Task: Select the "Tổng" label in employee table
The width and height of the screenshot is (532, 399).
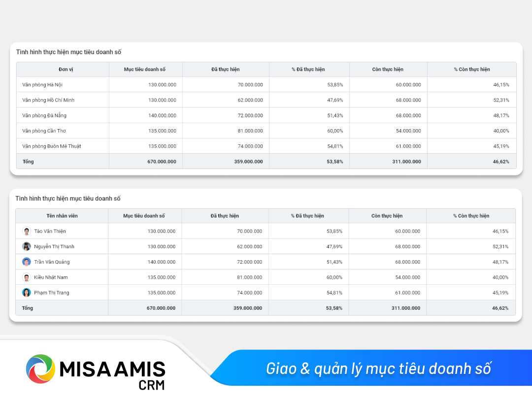Action: (28, 308)
